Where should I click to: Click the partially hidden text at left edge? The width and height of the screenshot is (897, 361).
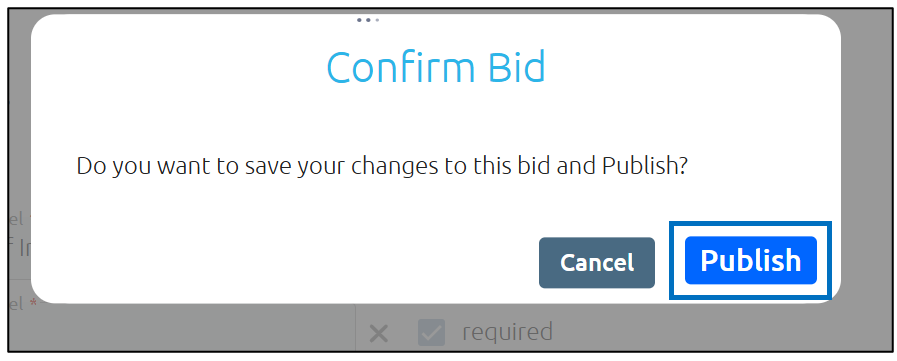click(20, 249)
